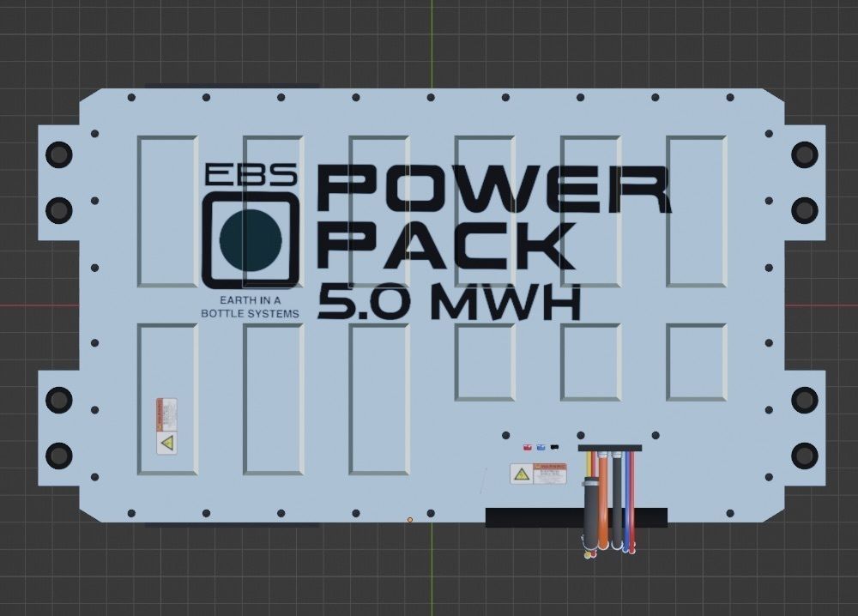Click the "EBS" lettering above the logo
This screenshot has width=858, height=616.
(x=251, y=174)
